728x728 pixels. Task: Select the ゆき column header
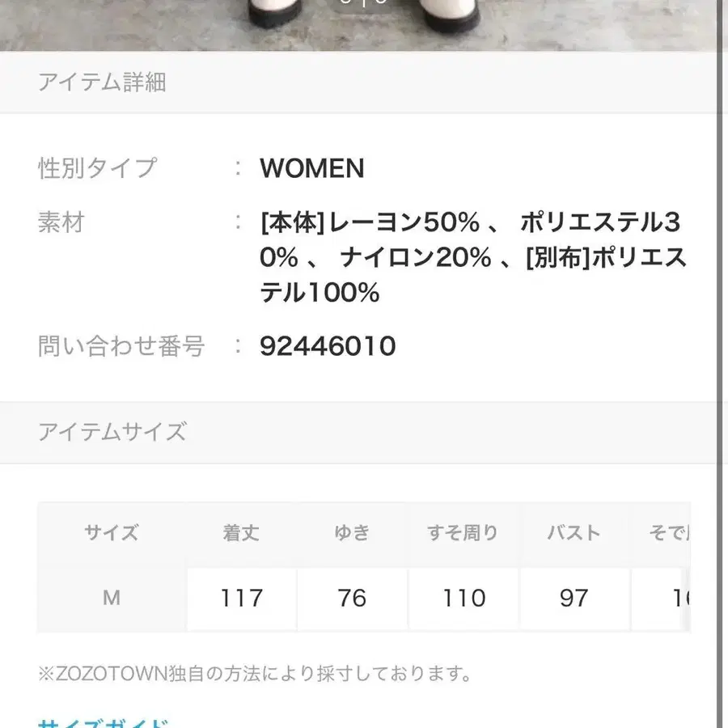click(x=351, y=532)
